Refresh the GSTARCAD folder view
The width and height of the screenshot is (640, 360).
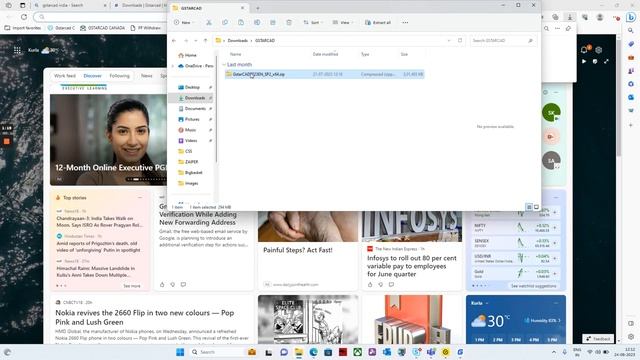coord(460,40)
